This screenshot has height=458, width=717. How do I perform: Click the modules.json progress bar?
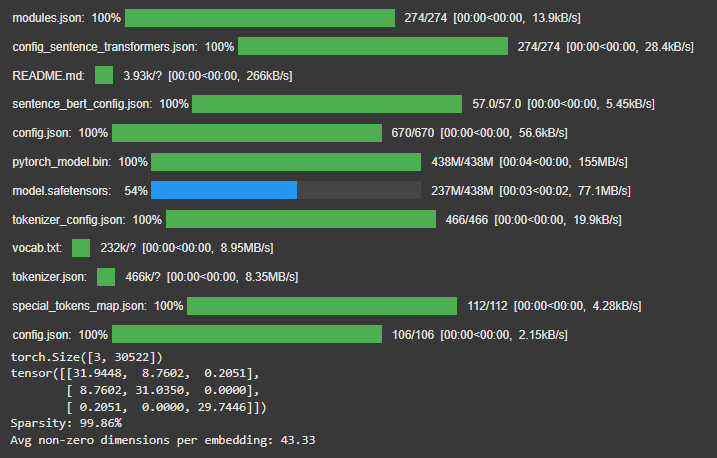pos(260,18)
